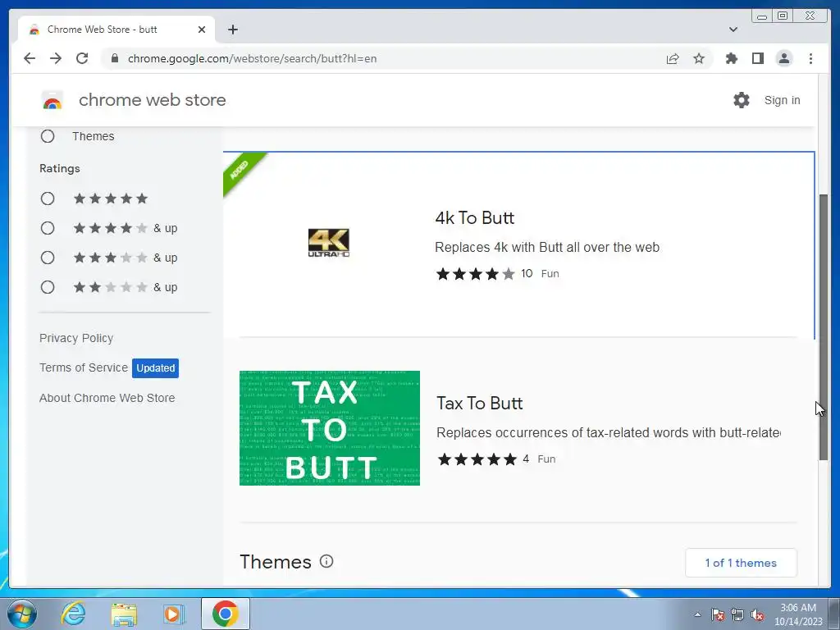This screenshot has height=630, width=840.
Task: Filter by four stars & up
Action: coord(48,228)
